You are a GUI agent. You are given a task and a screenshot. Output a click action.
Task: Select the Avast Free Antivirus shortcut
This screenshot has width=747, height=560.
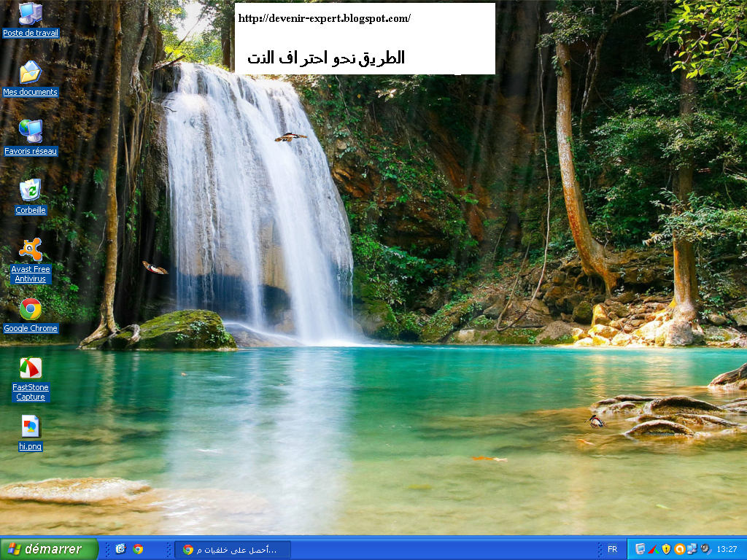31,260
